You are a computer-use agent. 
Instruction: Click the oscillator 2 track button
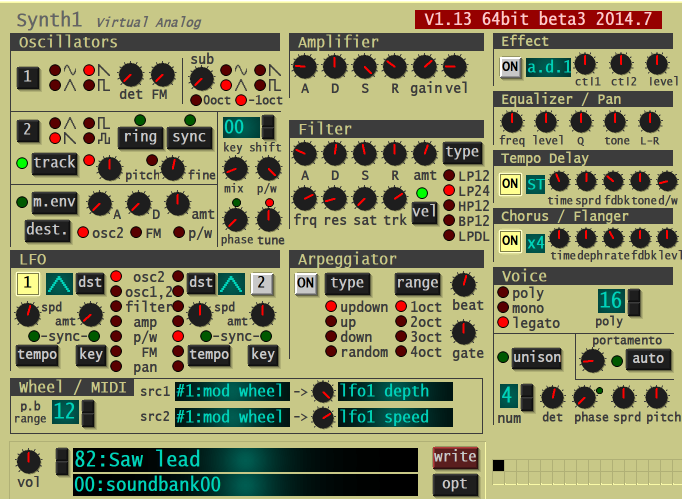pyautogui.click(x=54, y=164)
